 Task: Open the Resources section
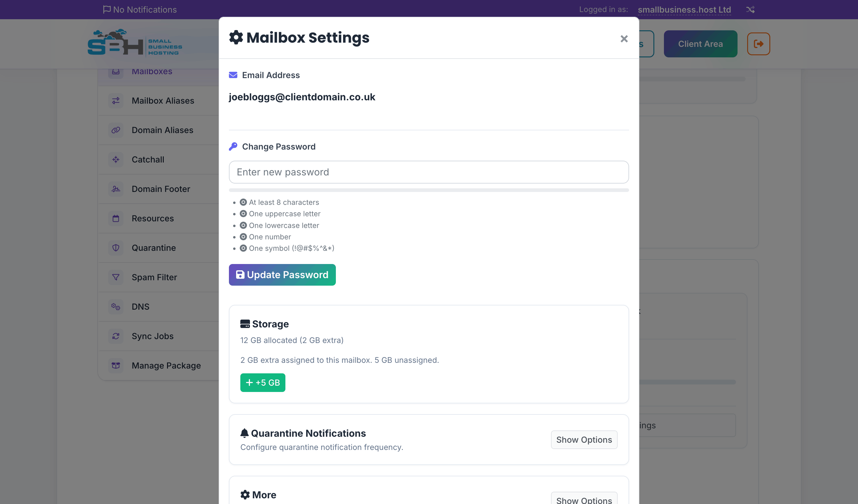click(158, 218)
